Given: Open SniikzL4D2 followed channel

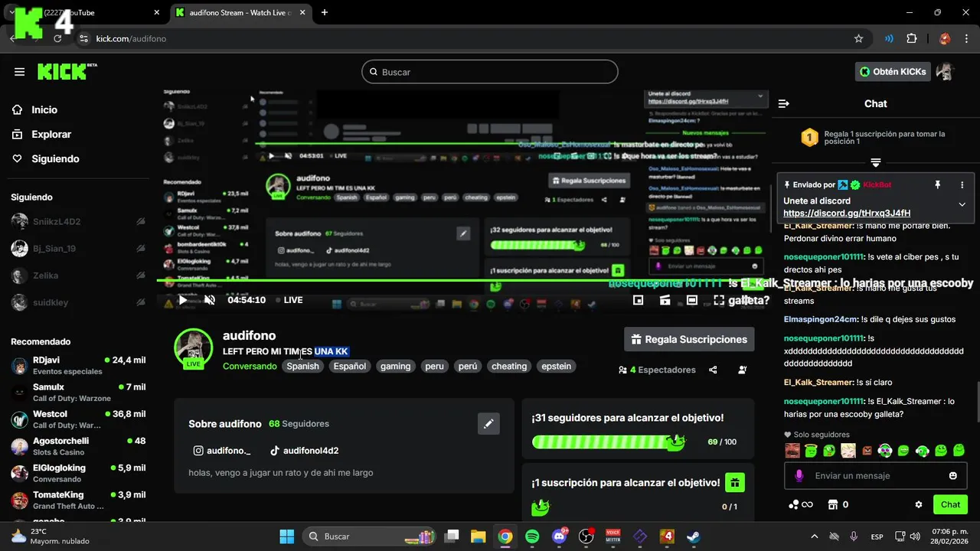Looking at the screenshot, I should (x=78, y=222).
